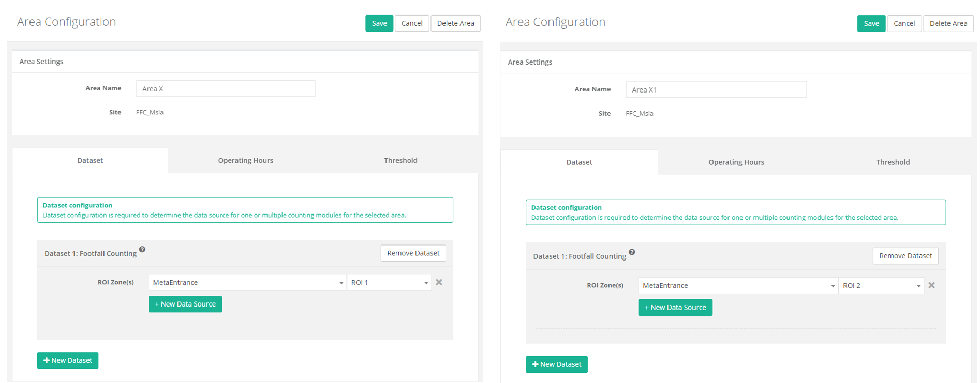Viewport: 980px width, 383px height.
Task: Click the Dataset configuration heading in Area X1 panel
Action: (x=566, y=207)
